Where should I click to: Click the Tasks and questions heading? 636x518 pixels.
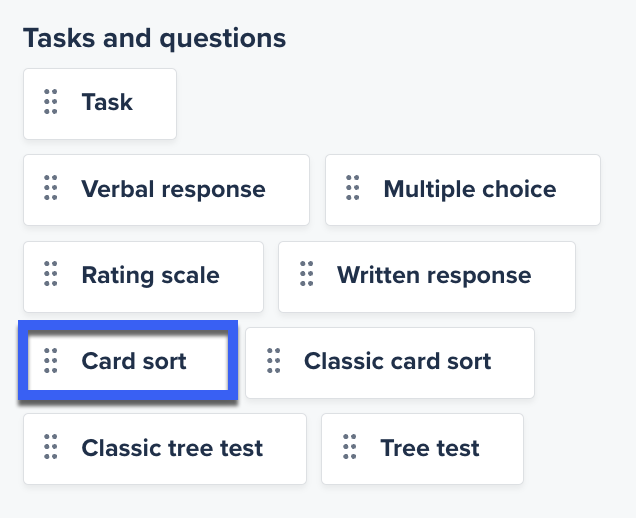tap(155, 39)
